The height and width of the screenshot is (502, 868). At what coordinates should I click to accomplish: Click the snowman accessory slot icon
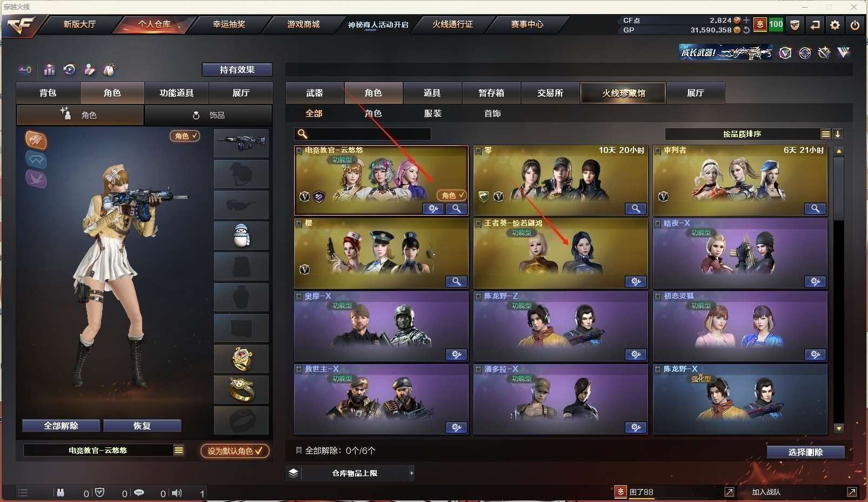point(242,236)
